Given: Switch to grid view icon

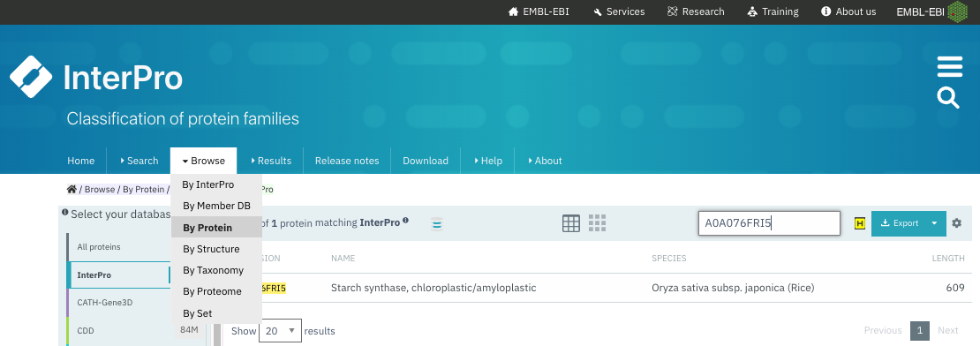Looking at the screenshot, I should [x=598, y=223].
